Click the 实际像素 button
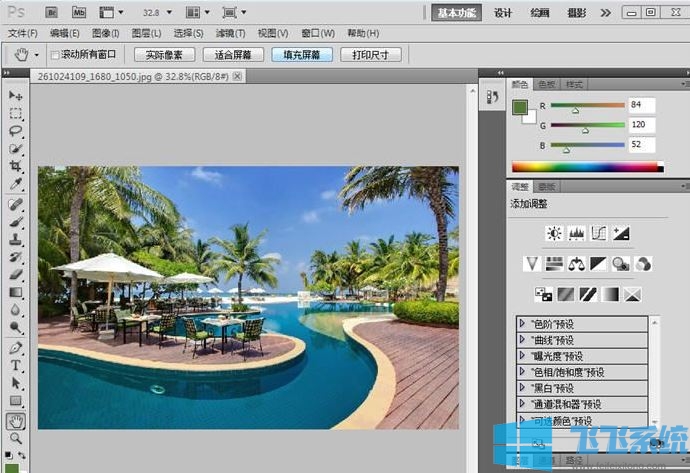The width and height of the screenshot is (690, 473). pyautogui.click(x=164, y=55)
